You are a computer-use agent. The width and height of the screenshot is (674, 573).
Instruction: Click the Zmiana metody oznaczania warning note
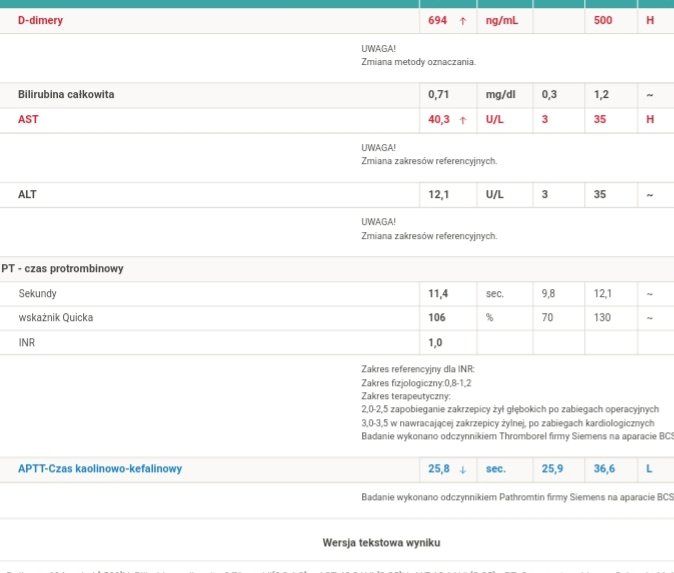click(x=418, y=61)
